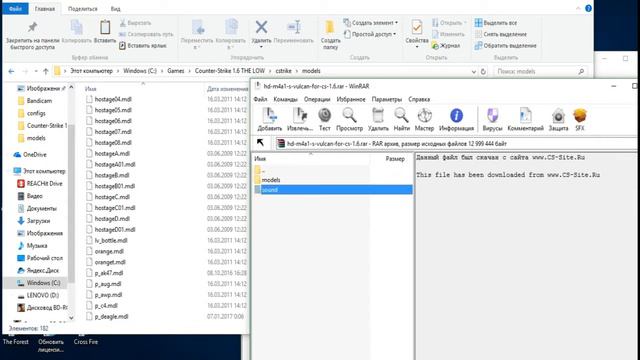
Task: Click Журнал (History) ribbon button
Action: click(446, 46)
